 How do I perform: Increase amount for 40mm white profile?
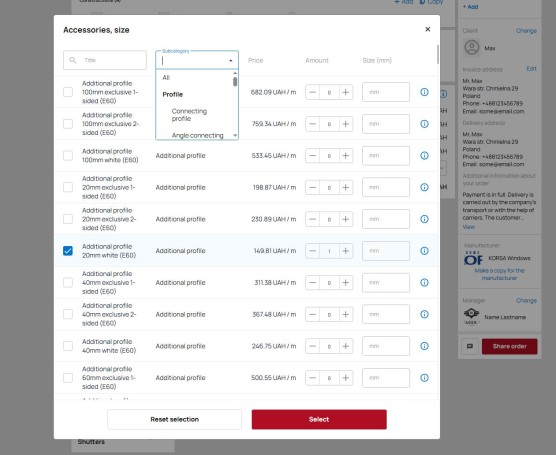click(x=345, y=346)
